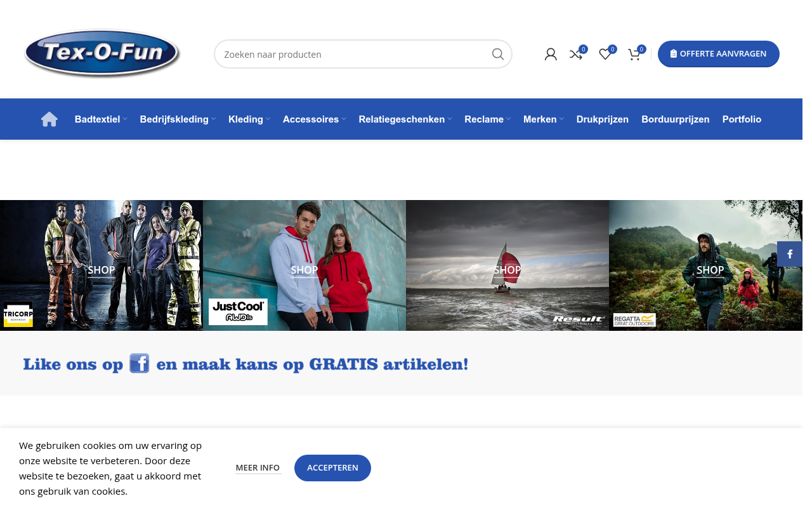Open the Facebook side tab icon
Screen dimensions: 812x508
click(790, 254)
